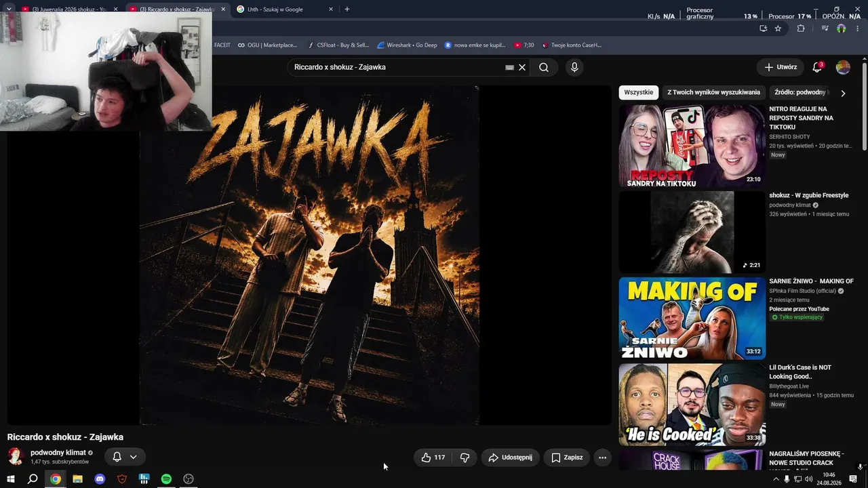Open the tab search dropdown arrow
Image resolution: width=868 pixels, height=488 pixels.
(x=9, y=9)
